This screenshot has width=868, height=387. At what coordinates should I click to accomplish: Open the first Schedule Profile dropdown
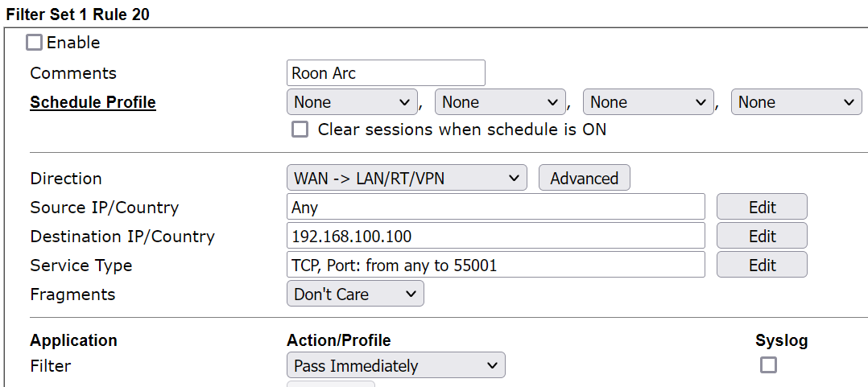click(x=352, y=101)
